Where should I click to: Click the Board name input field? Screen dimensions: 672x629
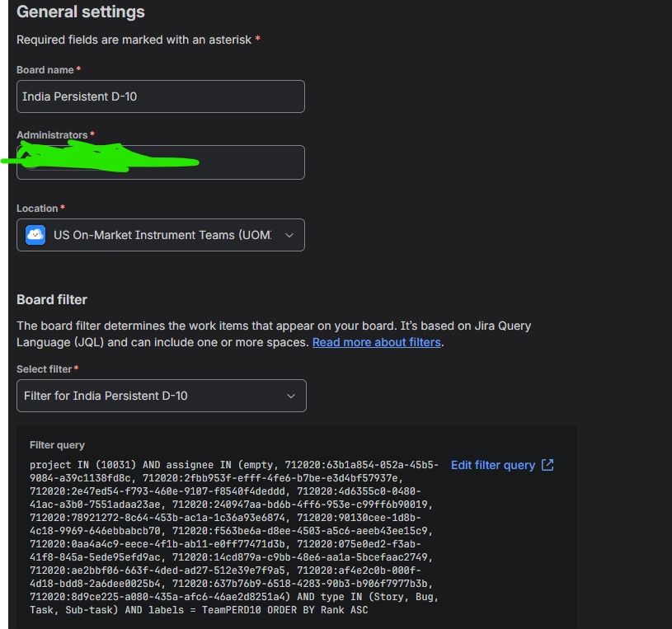coord(160,96)
